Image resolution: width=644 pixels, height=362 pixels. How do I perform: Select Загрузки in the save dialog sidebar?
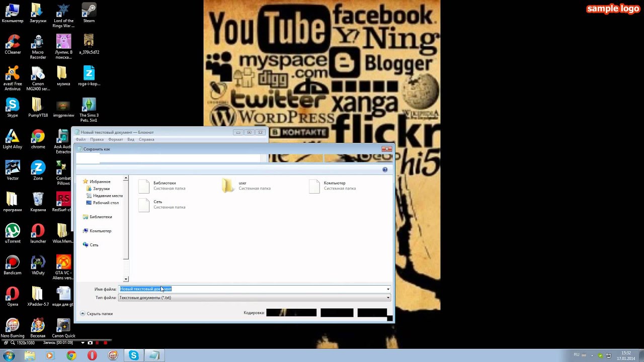(x=98, y=189)
